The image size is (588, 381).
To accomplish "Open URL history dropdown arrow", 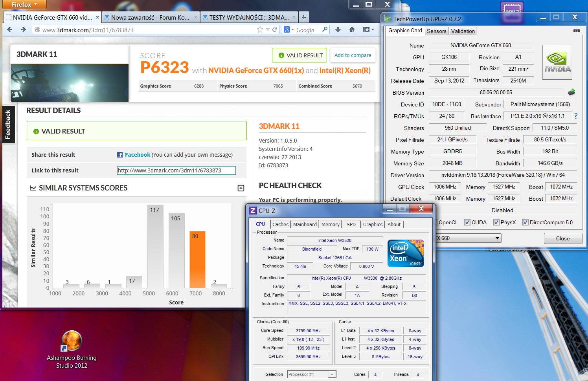I will pos(268,29).
